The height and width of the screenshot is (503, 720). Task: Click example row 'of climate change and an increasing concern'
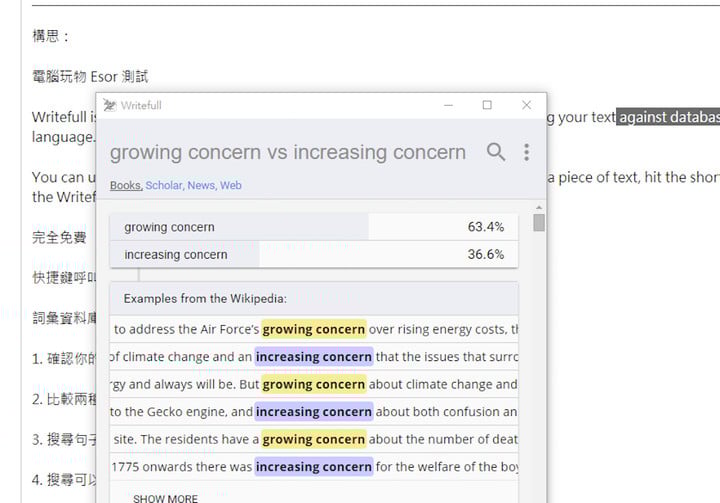314,357
